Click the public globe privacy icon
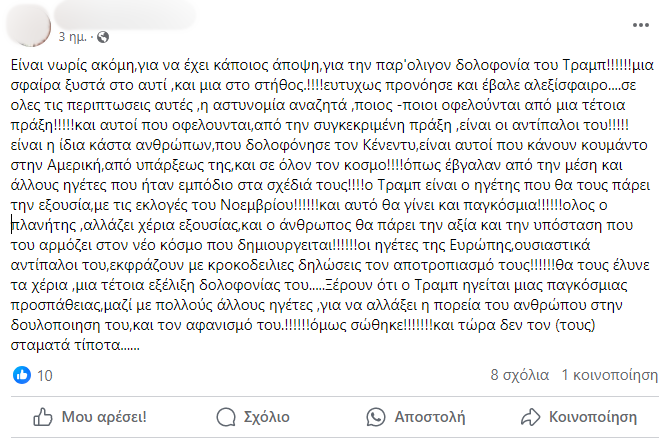The height and width of the screenshot is (439, 672). tap(103, 37)
